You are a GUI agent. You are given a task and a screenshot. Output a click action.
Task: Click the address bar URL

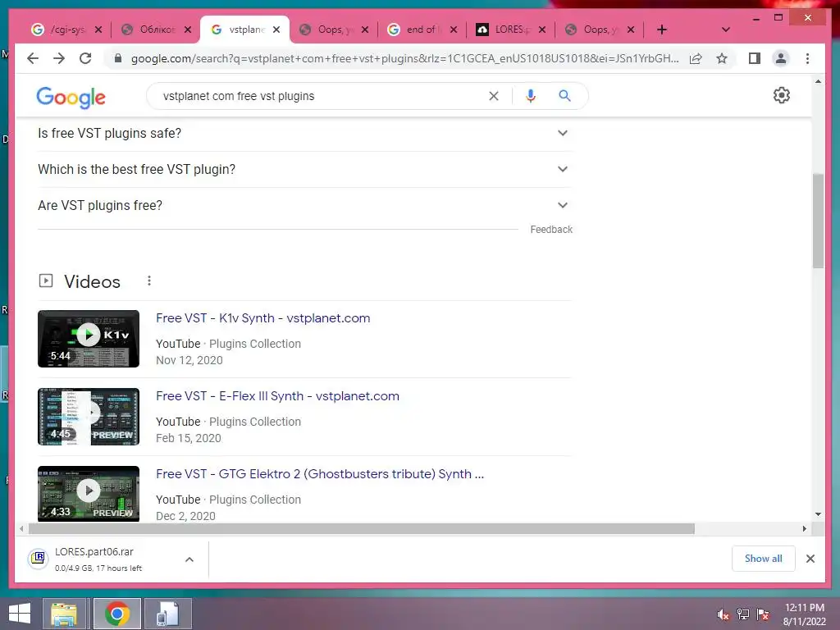tap(405, 58)
